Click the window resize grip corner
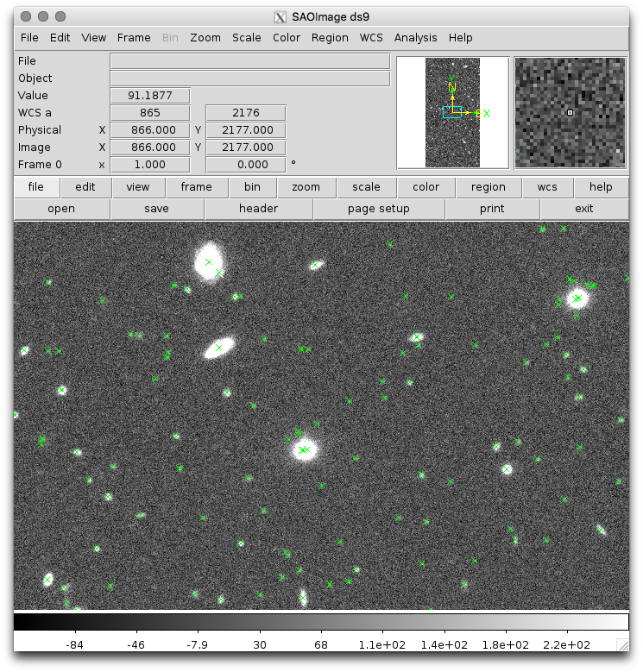 [622, 645]
